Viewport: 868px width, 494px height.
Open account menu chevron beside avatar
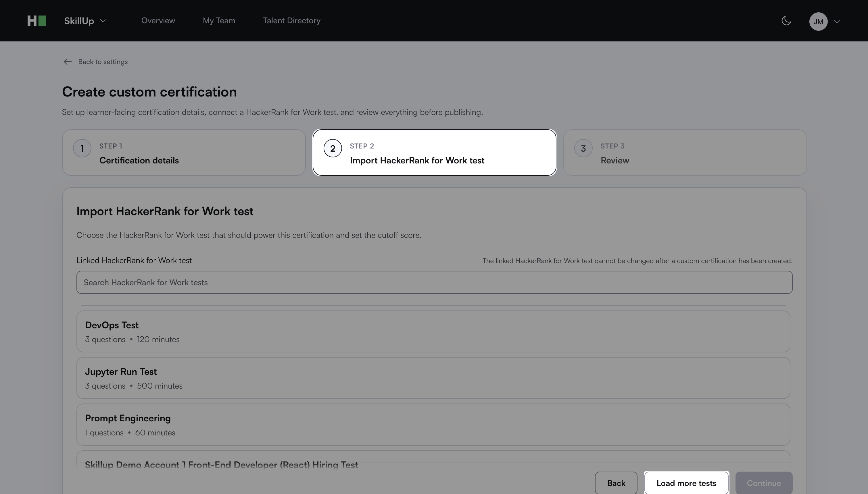tap(837, 21)
